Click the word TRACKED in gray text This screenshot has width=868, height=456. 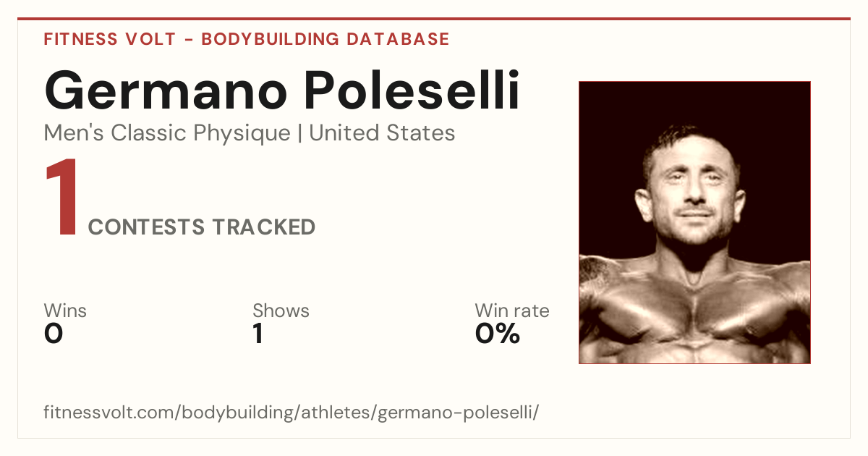tap(264, 227)
